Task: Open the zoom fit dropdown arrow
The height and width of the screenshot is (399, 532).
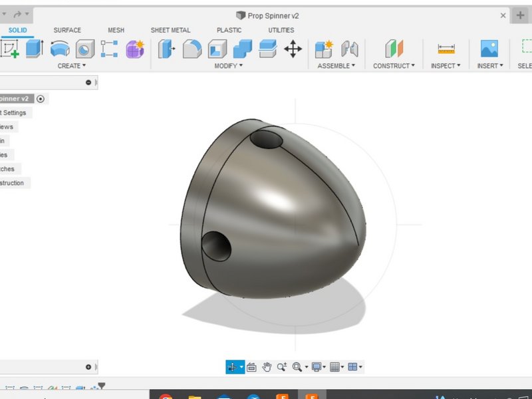Action: pyautogui.click(x=307, y=367)
